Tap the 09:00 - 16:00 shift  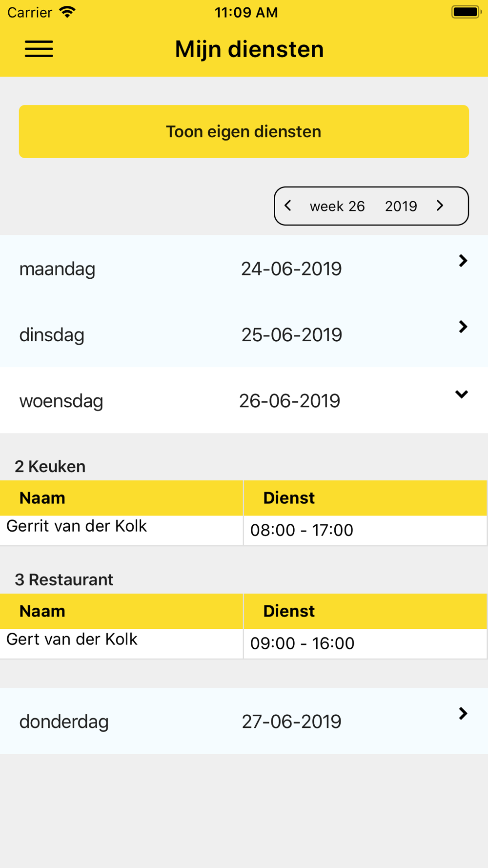[x=302, y=643]
